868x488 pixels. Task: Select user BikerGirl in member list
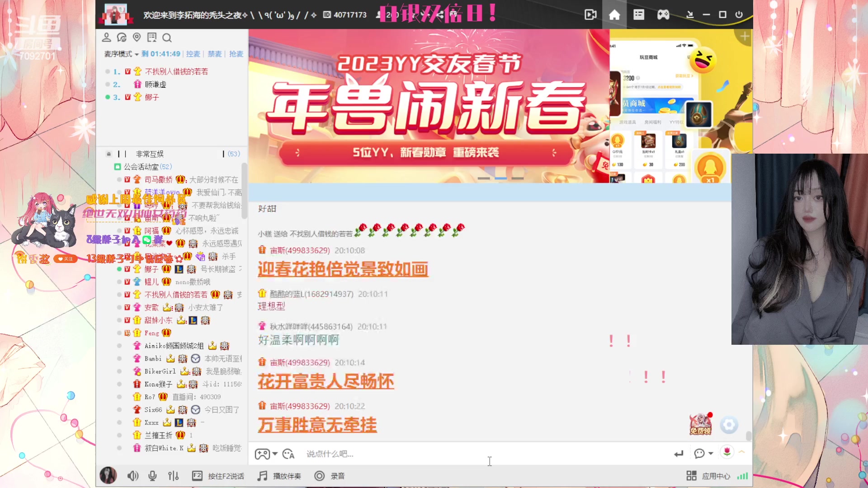[x=160, y=371]
